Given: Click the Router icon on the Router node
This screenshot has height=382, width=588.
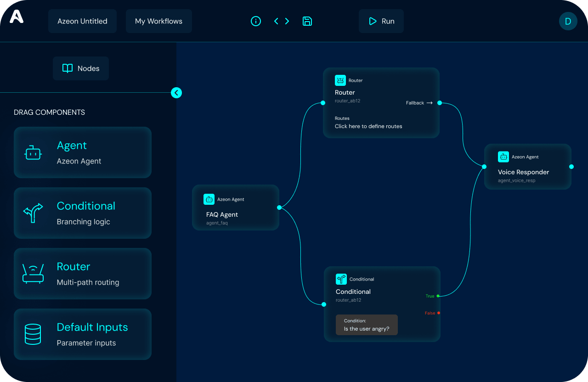Looking at the screenshot, I should 340,80.
